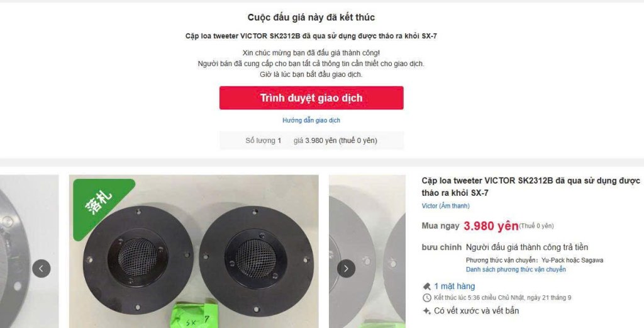Select the main tweeter pair photo

(194, 252)
